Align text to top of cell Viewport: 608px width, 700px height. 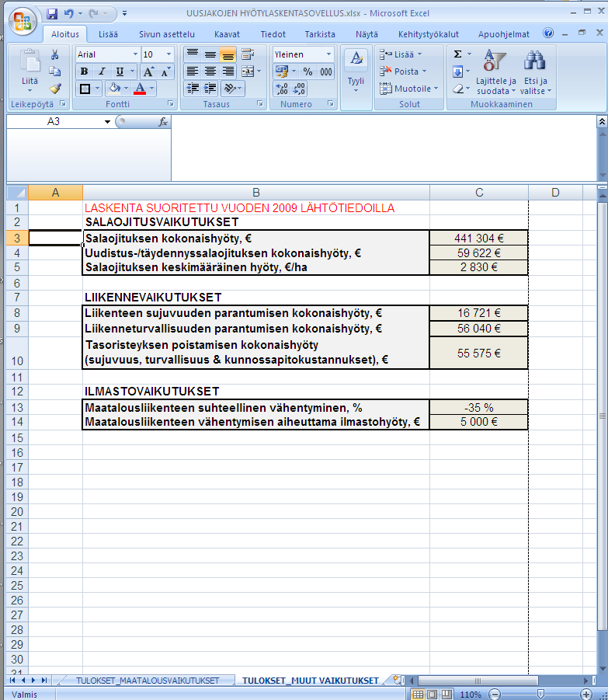click(x=193, y=54)
